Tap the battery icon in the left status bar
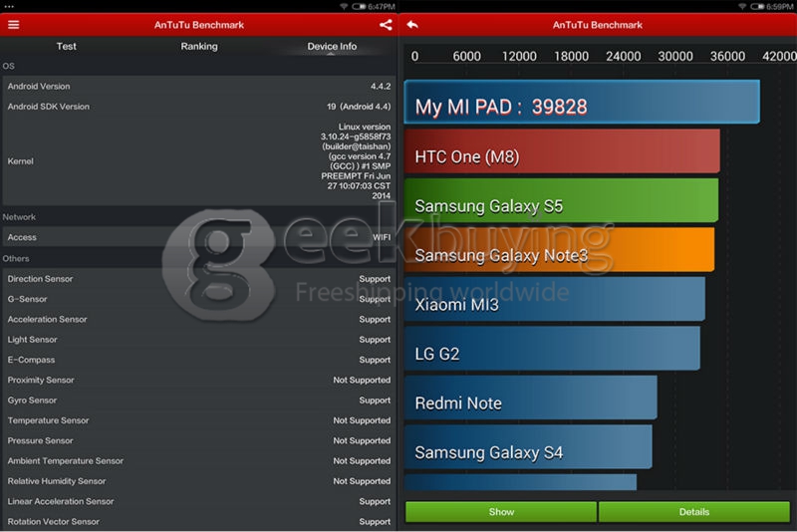Screen dimensions: 797x532 pos(359,7)
